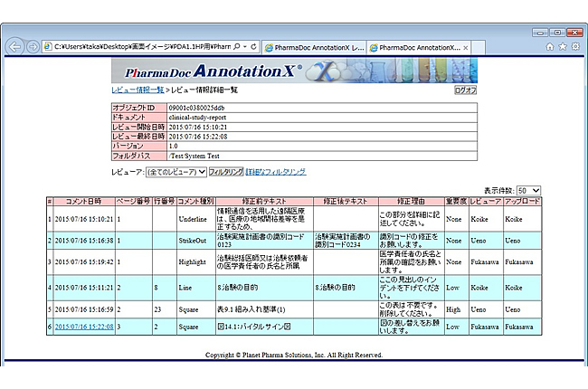Viewport: 588px width, 389px height.
Task: Click the 行番号 column header
Action: [165, 201]
